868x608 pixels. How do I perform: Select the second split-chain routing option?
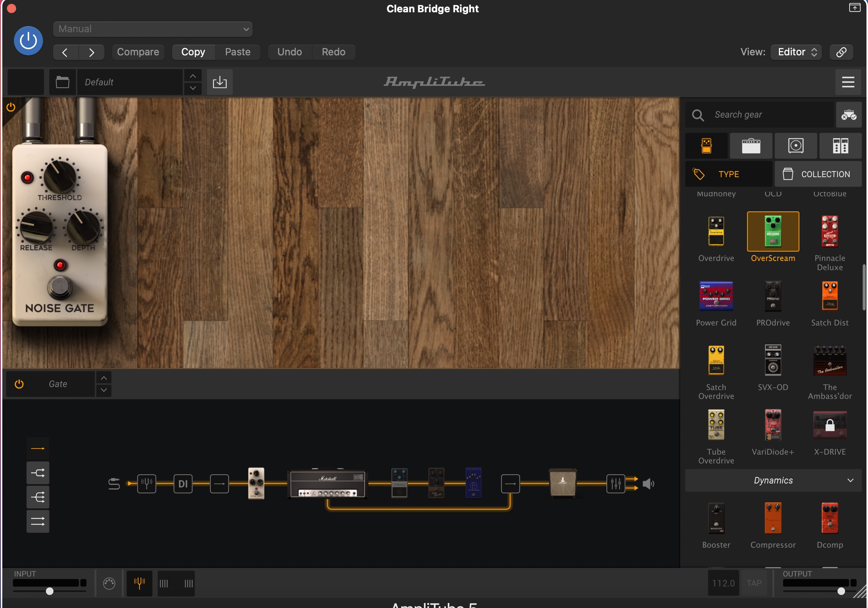pos(38,473)
